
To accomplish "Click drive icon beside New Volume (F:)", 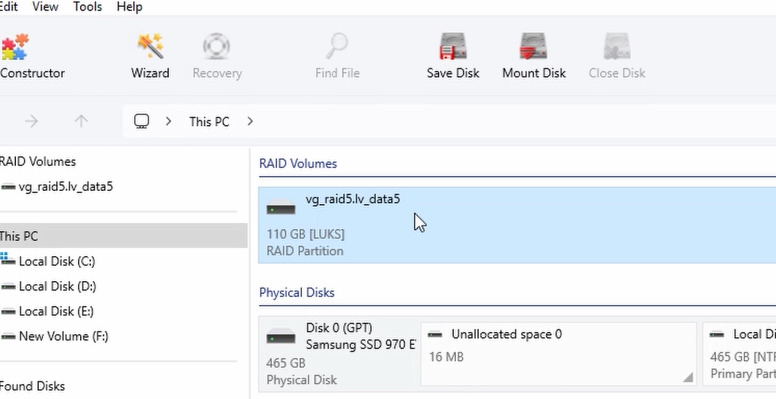I will tap(8, 337).
